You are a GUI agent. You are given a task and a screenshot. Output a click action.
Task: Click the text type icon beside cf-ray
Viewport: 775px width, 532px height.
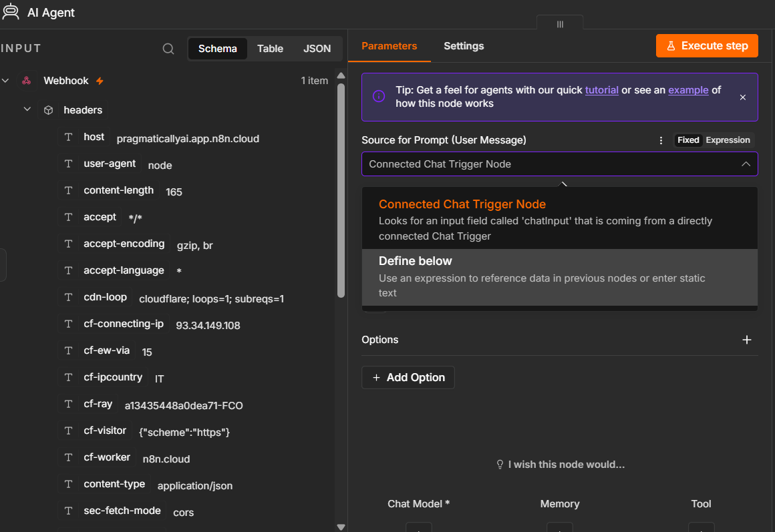[69, 404]
